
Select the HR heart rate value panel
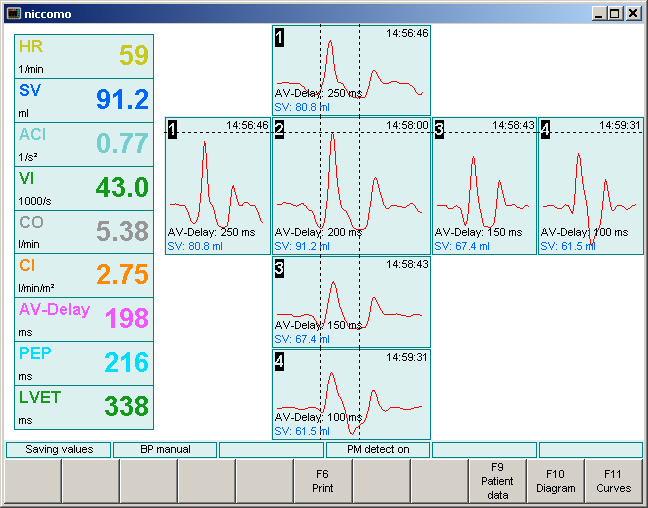84,57
